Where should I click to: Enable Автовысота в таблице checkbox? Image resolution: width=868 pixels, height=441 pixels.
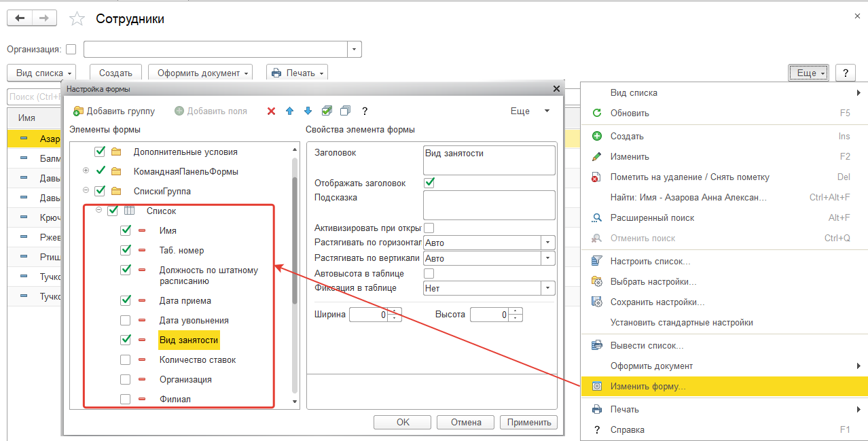coord(429,273)
